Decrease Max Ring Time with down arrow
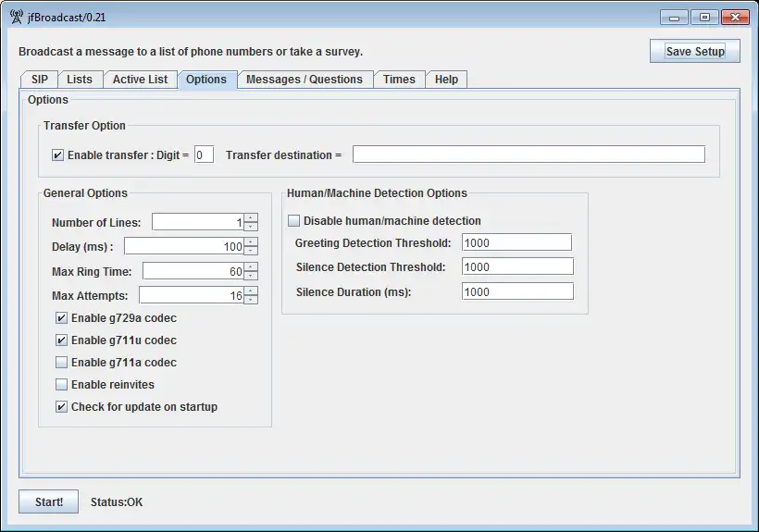 pyautogui.click(x=251, y=276)
